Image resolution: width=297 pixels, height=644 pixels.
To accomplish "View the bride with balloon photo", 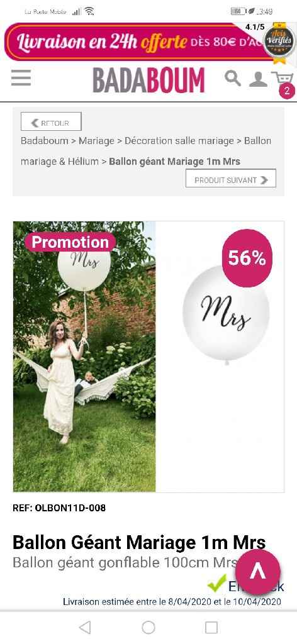I will (x=84, y=357).
